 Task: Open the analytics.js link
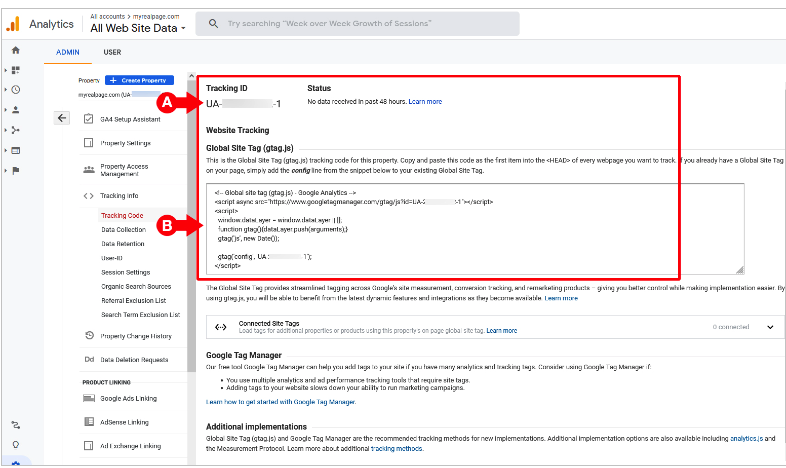pyautogui.click(x=746, y=438)
